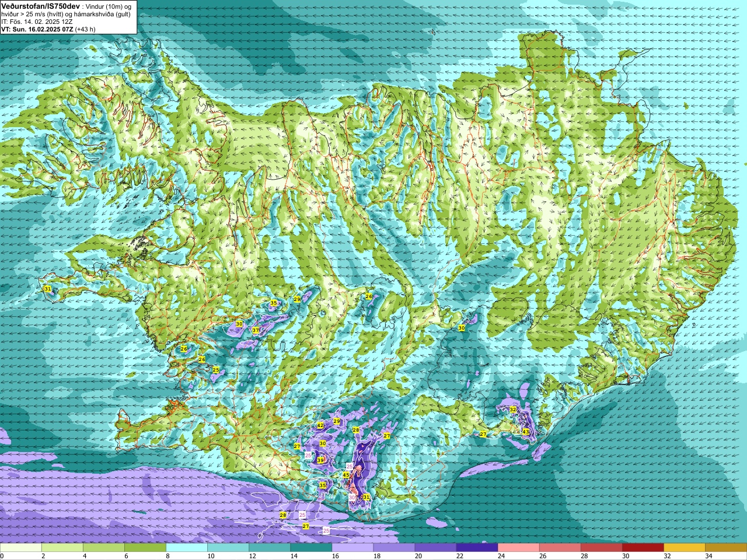
Task: Click the yellow 43 peak gust label
Action: [x=526, y=432]
